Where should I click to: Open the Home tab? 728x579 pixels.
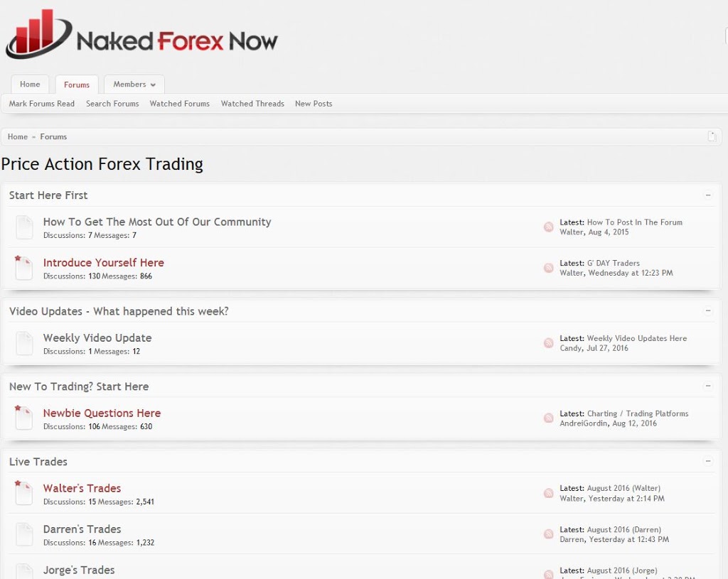(x=30, y=85)
